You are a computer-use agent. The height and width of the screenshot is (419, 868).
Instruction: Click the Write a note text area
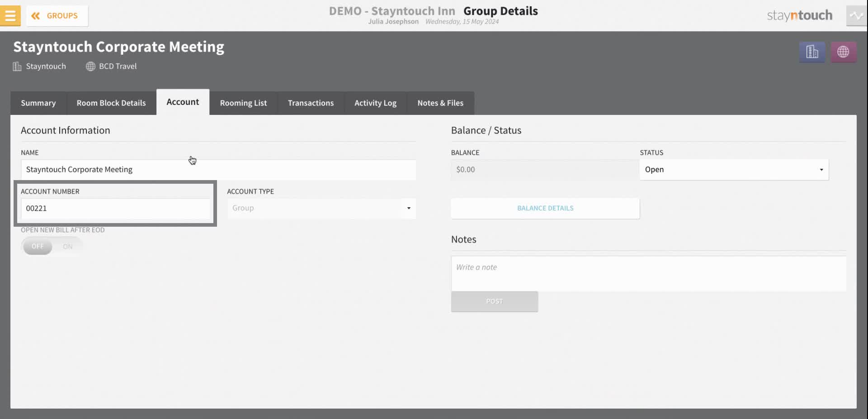click(649, 274)
